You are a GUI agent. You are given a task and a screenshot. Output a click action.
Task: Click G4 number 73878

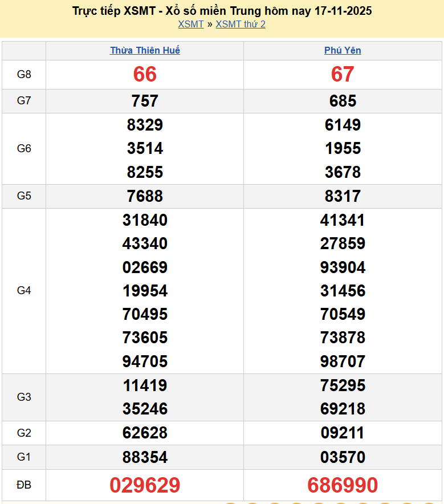coord(343,338)
